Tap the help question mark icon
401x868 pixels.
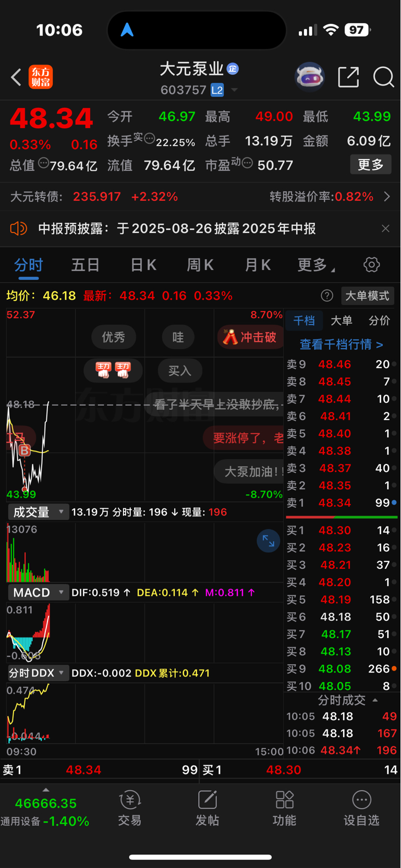[x=327, y=296]
